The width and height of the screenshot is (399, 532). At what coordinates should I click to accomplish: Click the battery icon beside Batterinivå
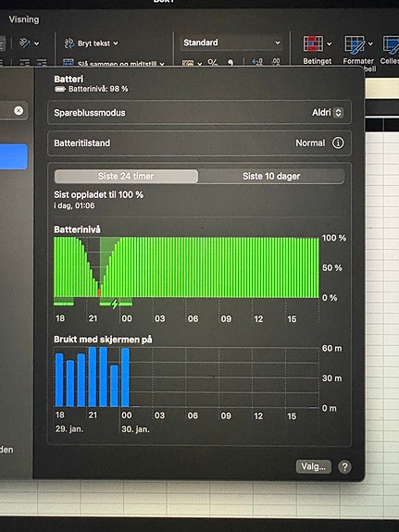point(60,89)
